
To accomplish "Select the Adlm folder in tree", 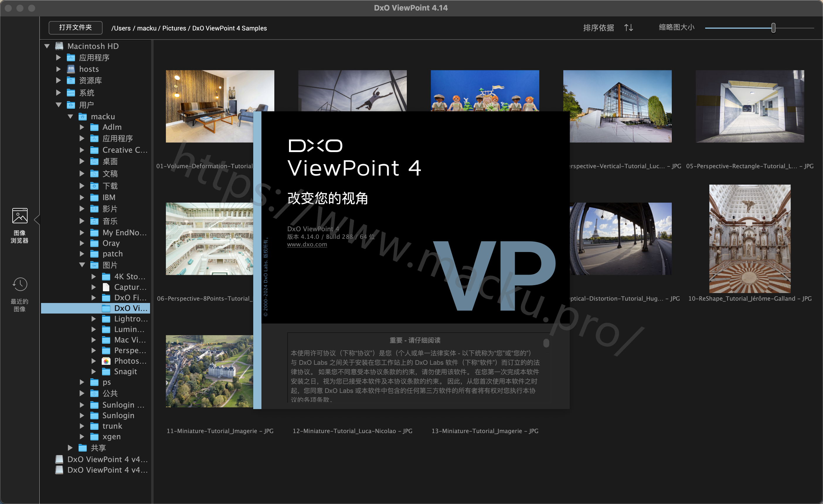I will (x=112, y=127).
